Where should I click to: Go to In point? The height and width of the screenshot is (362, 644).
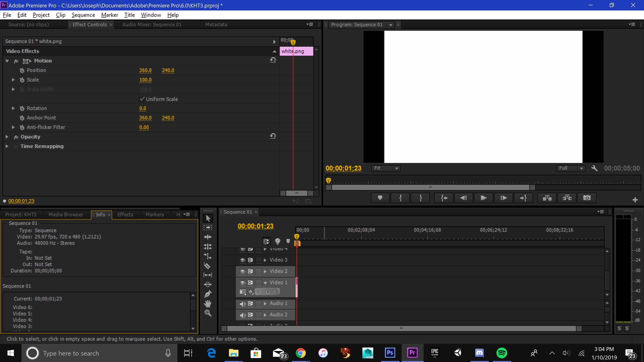click(444, 198)
